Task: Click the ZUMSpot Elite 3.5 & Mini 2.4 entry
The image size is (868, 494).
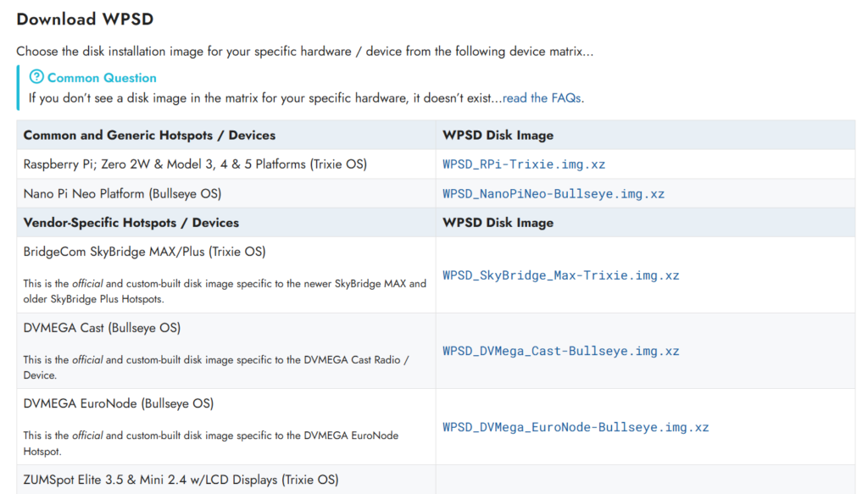Action: 181,480
